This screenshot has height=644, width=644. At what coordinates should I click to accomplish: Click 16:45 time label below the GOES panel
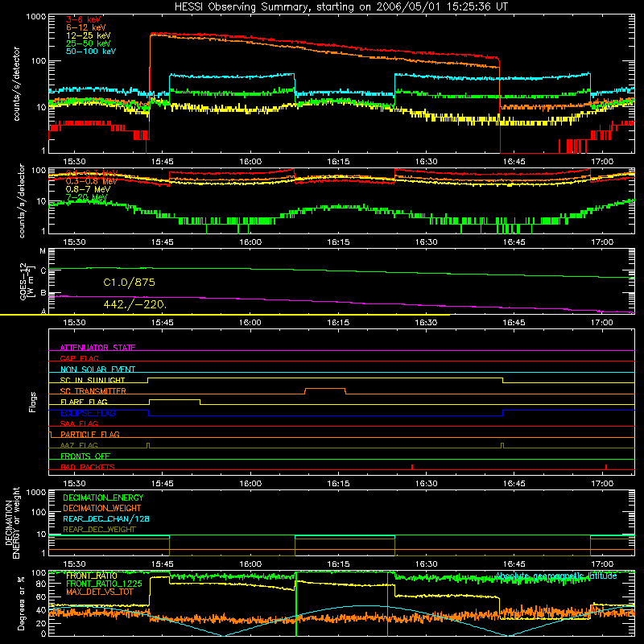(514, 323)
